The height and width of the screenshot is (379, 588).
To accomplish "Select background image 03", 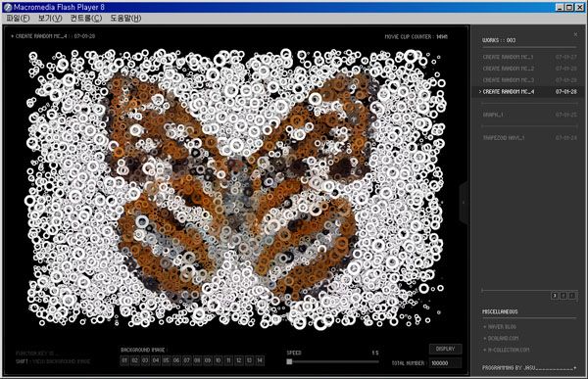I will click(145, 360).
